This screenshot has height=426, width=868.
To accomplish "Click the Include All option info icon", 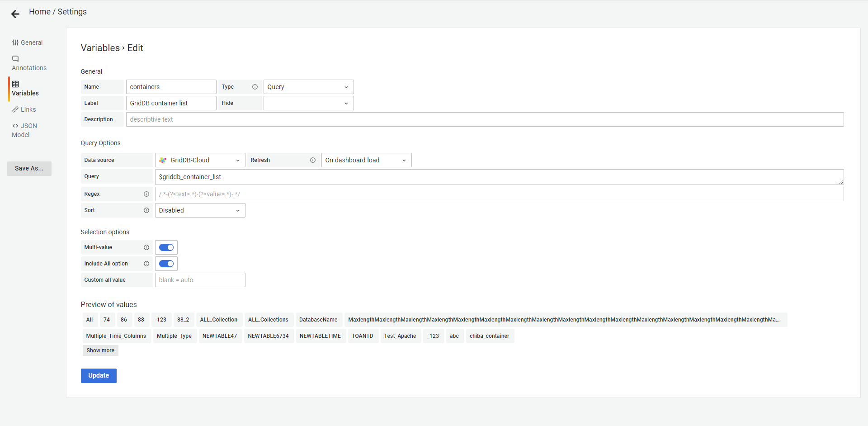I will 146,264.
